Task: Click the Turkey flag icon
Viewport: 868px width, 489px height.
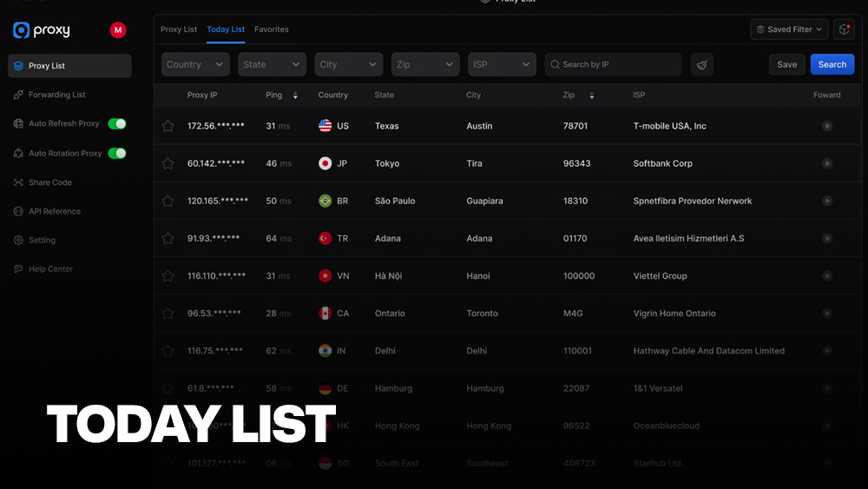Action: click(325, 238)
